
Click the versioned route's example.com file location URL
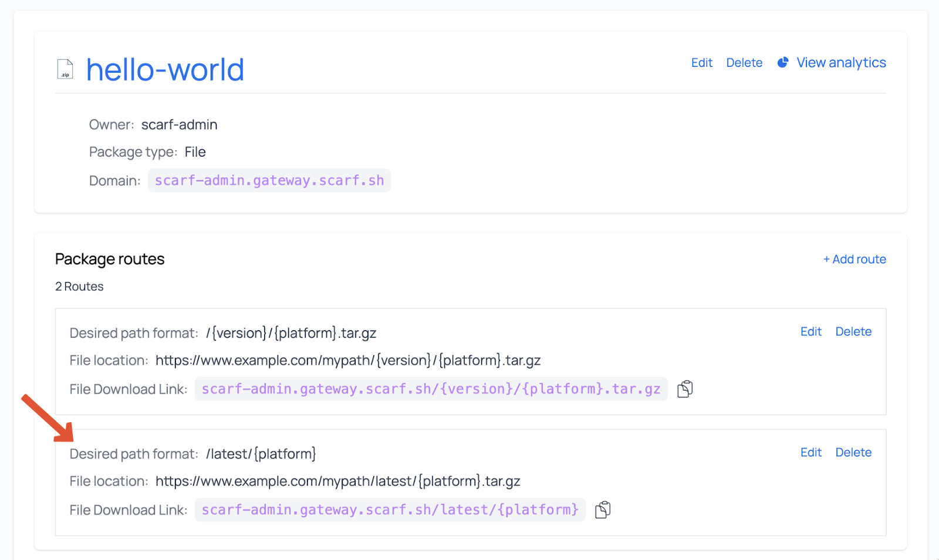[x=347, y=361]
